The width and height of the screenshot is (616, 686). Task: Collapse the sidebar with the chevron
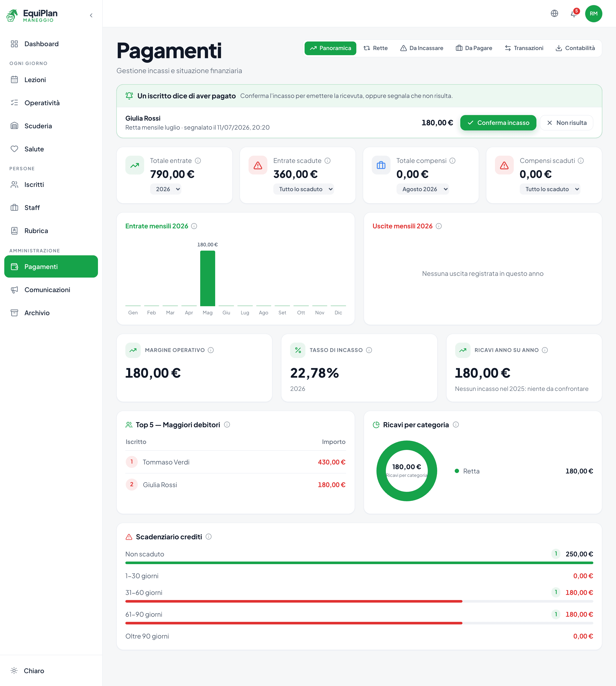[x=91, y=15]
